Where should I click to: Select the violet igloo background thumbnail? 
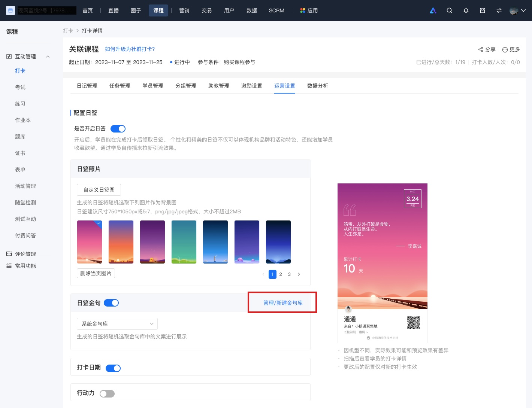247,242
